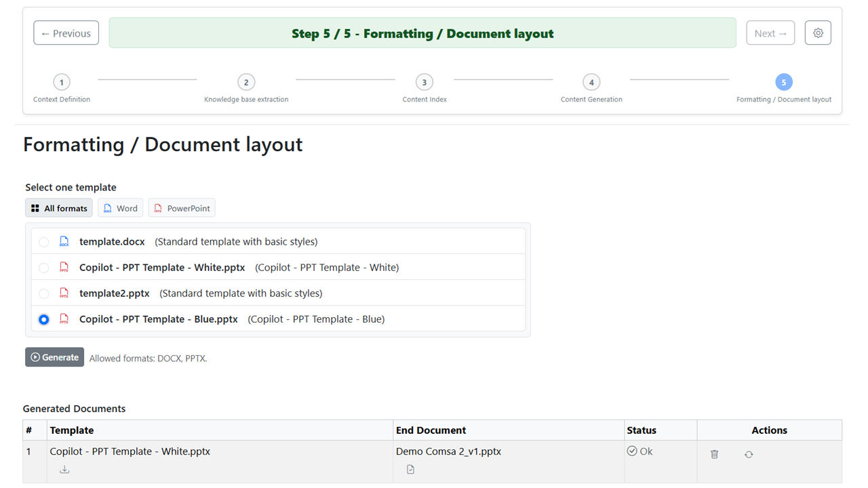This screenshot has height=488, width=868.
Task: Download the Copilot White template file icon
Action: click(x=64, y=469)
